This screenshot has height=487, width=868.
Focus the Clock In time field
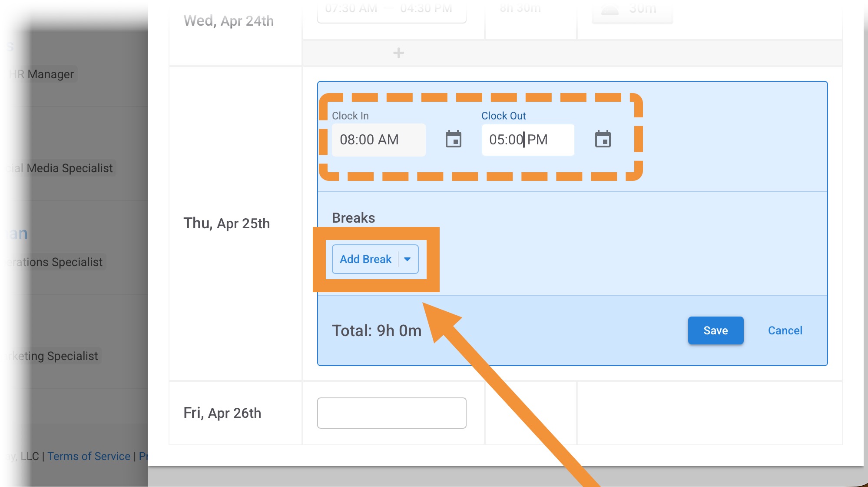pyautogui.click(x=378, y=140)
